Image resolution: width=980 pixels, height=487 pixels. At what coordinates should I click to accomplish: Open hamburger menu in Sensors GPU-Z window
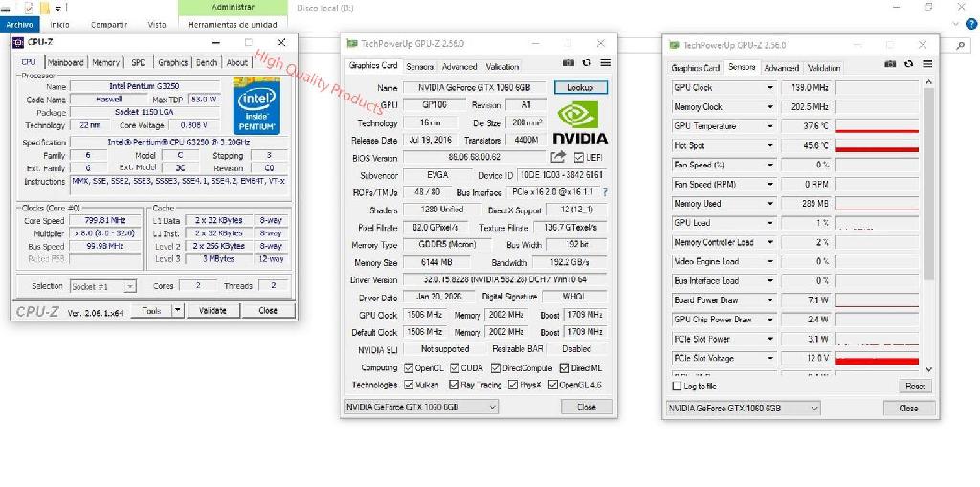coord(927,64)
